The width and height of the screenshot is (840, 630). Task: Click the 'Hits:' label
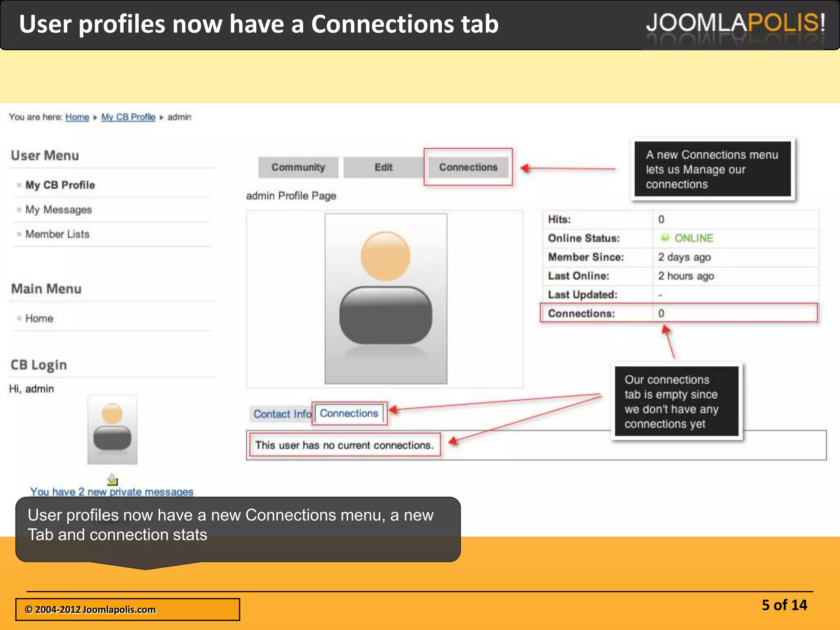(559, 219)
